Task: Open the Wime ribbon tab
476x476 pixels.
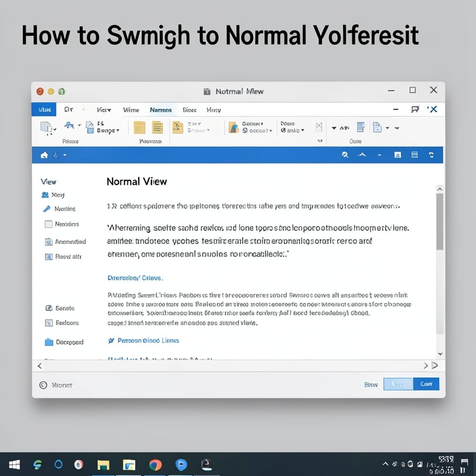Action: tap(131, 110)
